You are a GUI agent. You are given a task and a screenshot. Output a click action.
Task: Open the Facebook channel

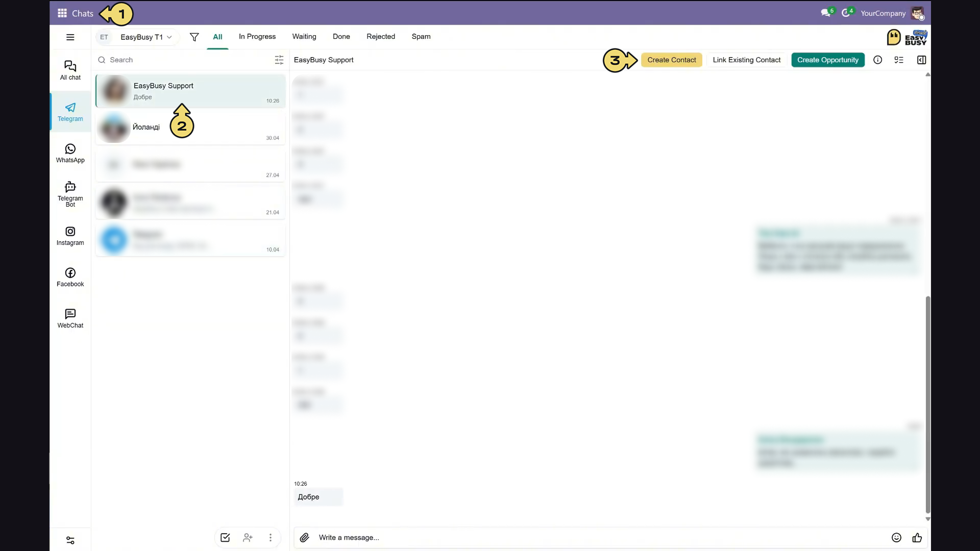(70, 277)
